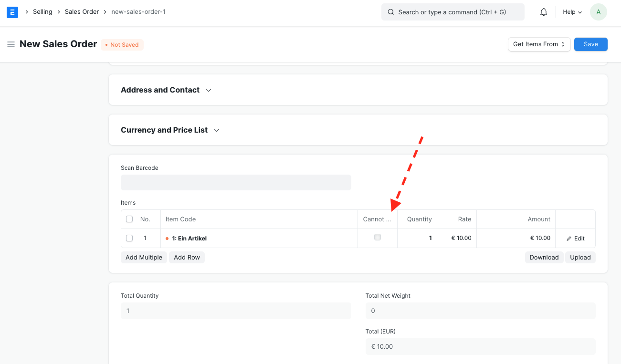The image size is (621, 364).
Task: Click the pencil Edit icon in item row
Action: [569, 239]
